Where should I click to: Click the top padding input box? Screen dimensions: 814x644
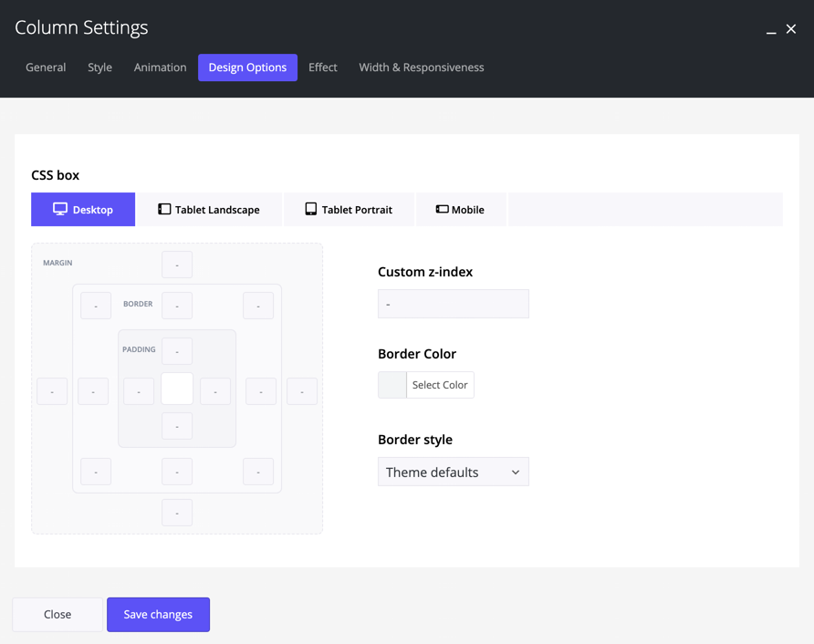point(177,351)
